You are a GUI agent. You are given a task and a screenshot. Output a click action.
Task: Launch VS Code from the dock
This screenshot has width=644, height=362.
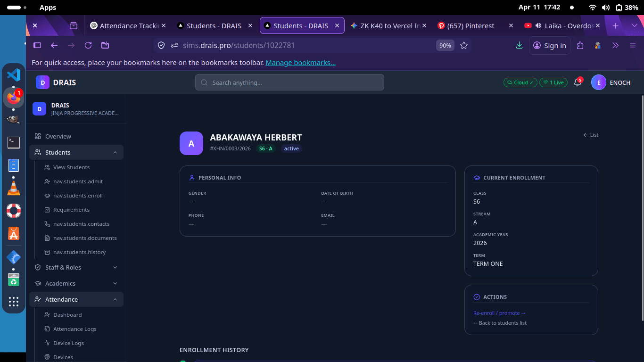(14, 74)
